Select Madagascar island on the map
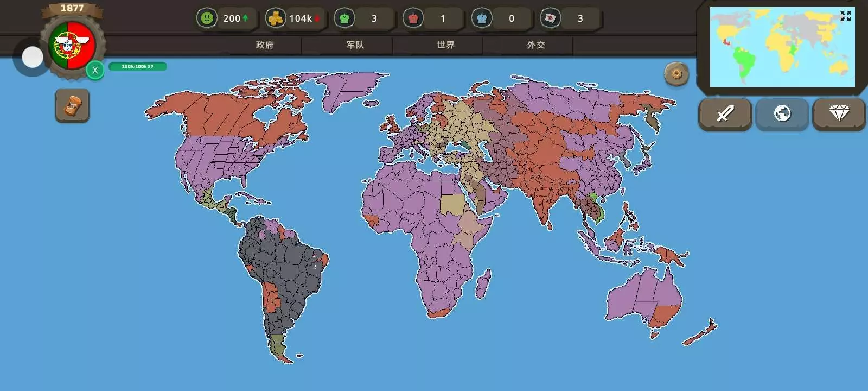 (483, 283)
